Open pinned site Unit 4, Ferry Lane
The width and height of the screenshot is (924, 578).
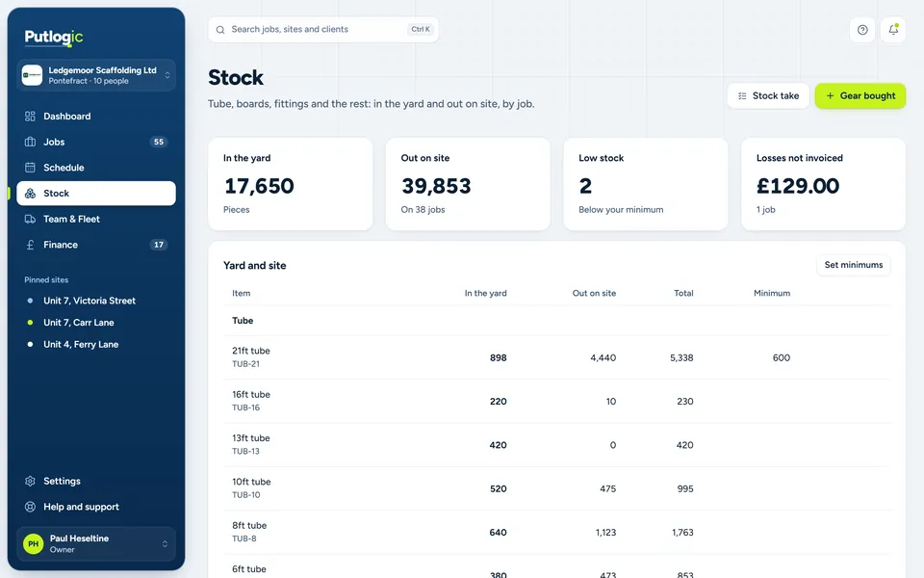click(x=96, y=345)
